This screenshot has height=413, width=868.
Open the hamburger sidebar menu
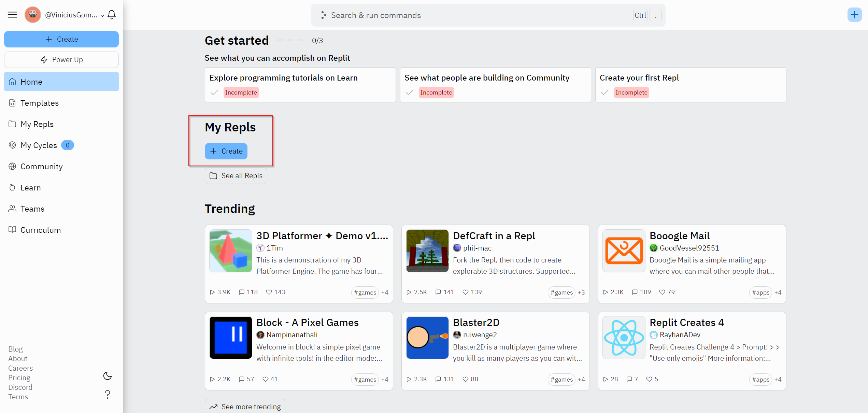click(x=12, y=15)
